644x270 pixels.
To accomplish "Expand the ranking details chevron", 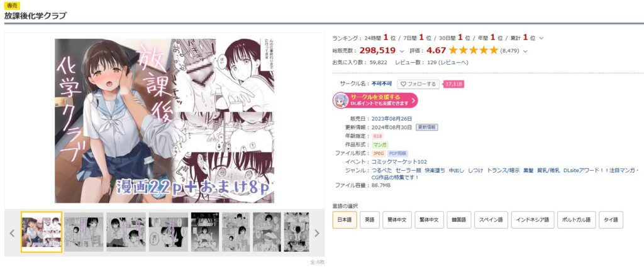I will pyautogui.click(x=541, y=38).
